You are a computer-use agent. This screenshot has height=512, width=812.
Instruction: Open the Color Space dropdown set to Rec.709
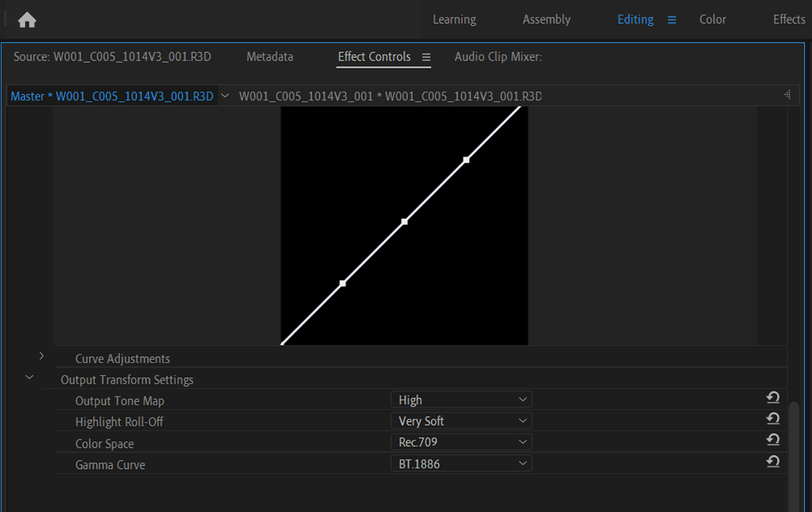pyautogui.click(x=461, y=442)
